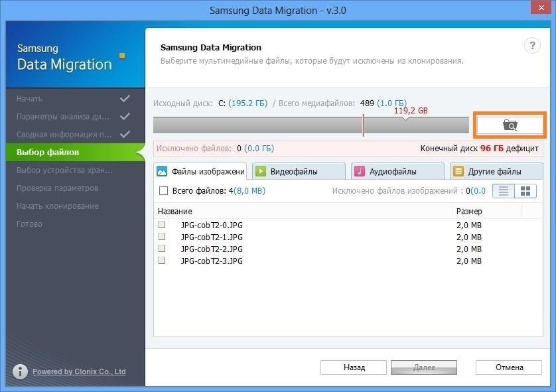Select sidebar step 'Проверка параметров'
This screenshot has height=392, width=556.
[x=58, y=188]
